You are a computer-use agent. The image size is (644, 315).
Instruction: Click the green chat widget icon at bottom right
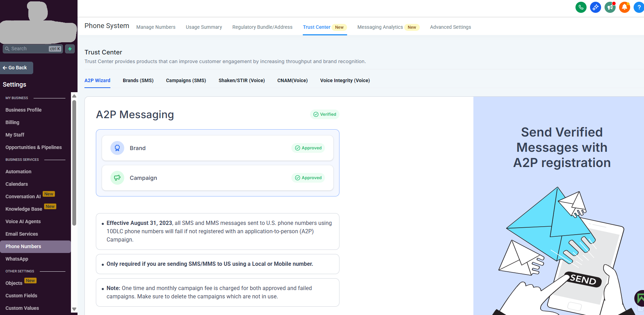coord(640,298)
